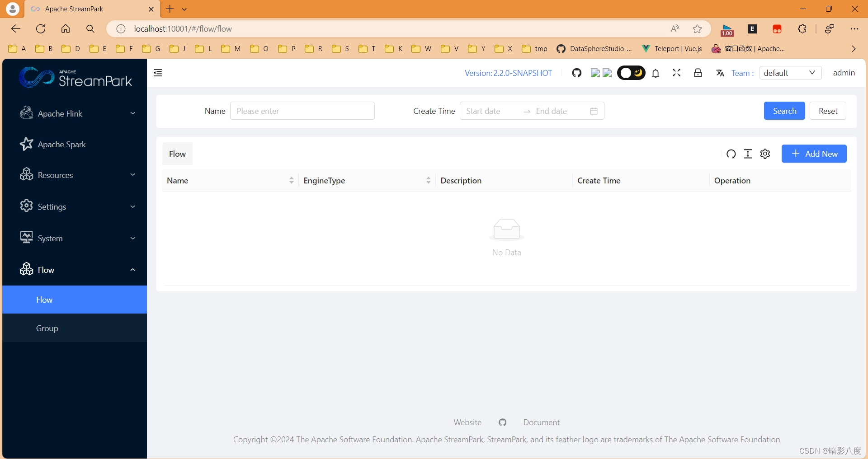The image size is (868, 459).
Task: Open the tab search dropdown arrow
Action: coord(184,9)
